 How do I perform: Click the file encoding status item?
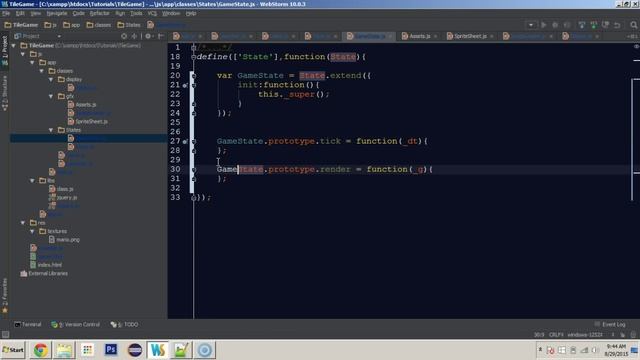click(585, 335)
